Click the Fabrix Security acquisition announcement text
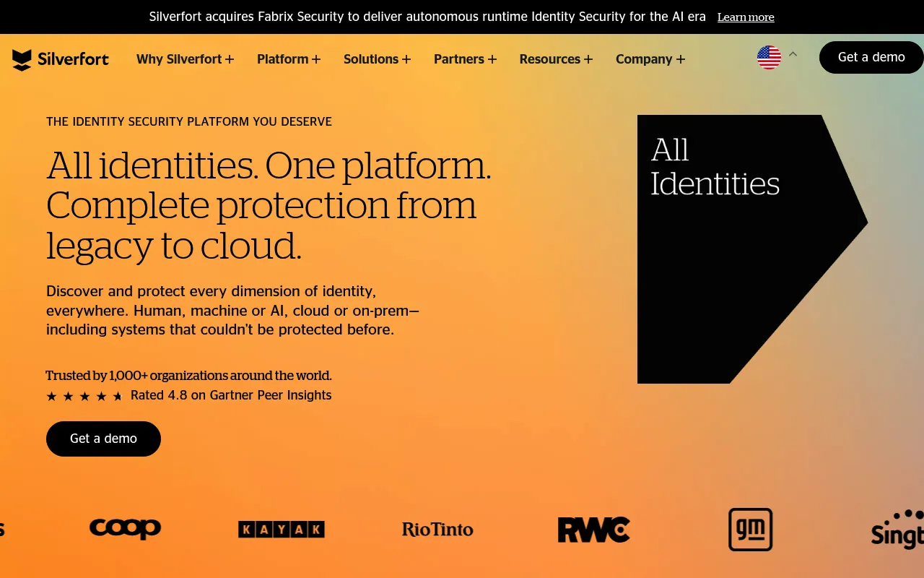The width and height of the screenshot is (924, 578). point(427,17)
